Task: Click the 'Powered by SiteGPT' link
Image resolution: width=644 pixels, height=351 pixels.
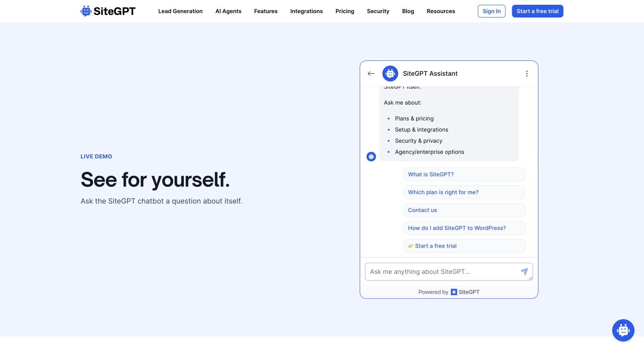Action: click(449, 292)
